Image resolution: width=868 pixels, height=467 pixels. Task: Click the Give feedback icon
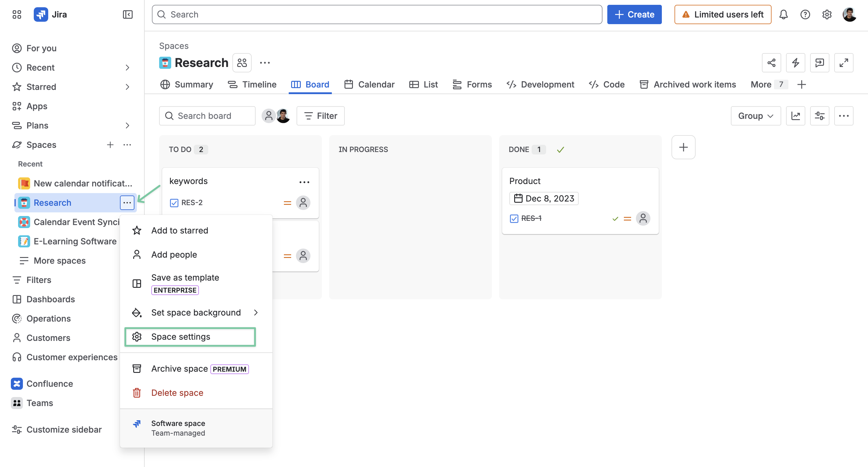819,63
